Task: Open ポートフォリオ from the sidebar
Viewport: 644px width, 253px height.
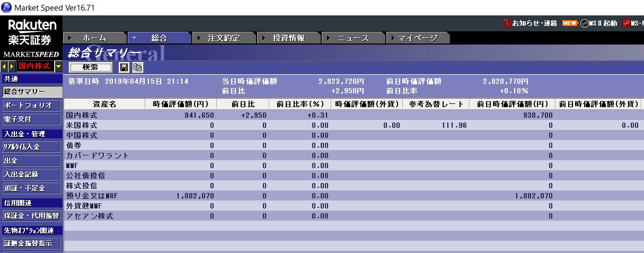Action: tap(31, 105)
